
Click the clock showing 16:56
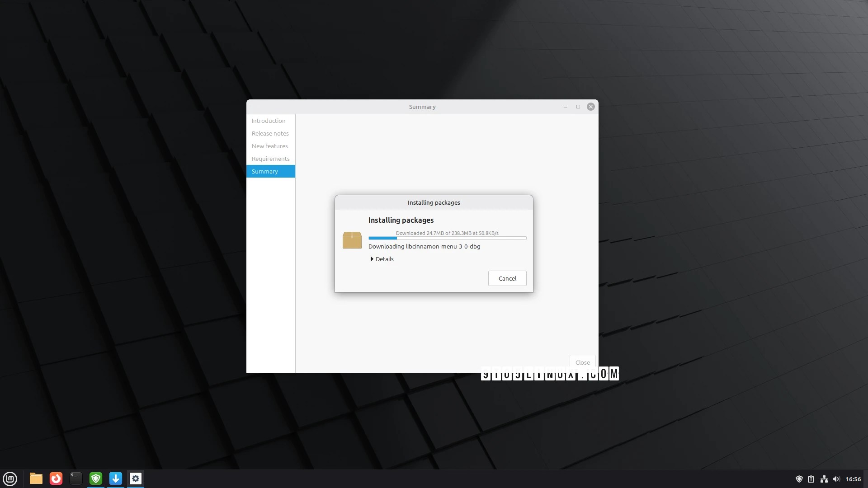coord(853,479)
